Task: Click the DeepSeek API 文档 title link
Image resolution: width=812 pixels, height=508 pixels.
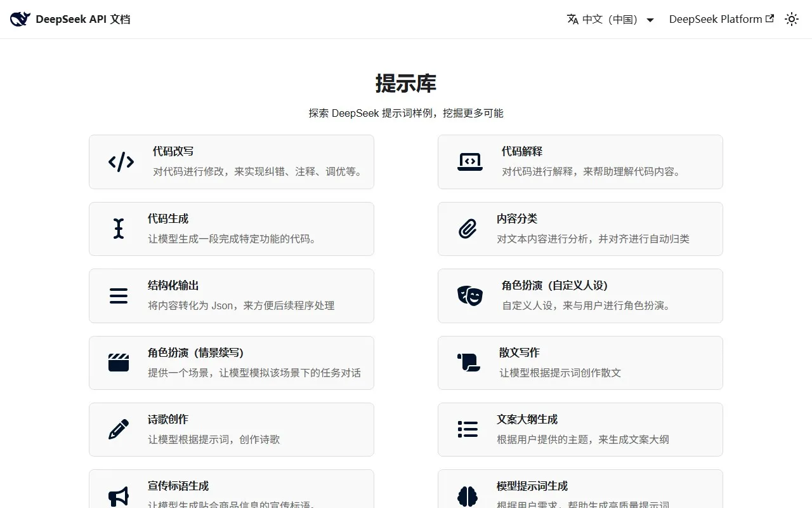Action: (84, 19)
